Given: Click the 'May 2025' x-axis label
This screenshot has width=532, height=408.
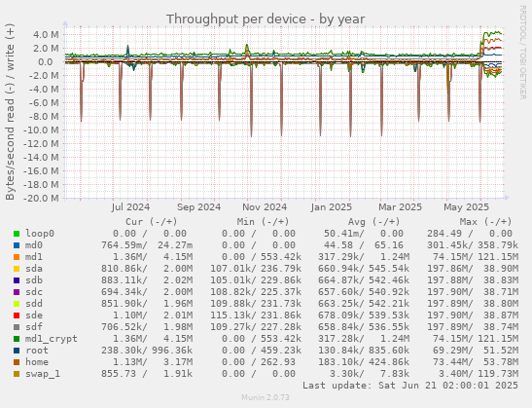Looking at the screenshot, I should tap(467, 206).
